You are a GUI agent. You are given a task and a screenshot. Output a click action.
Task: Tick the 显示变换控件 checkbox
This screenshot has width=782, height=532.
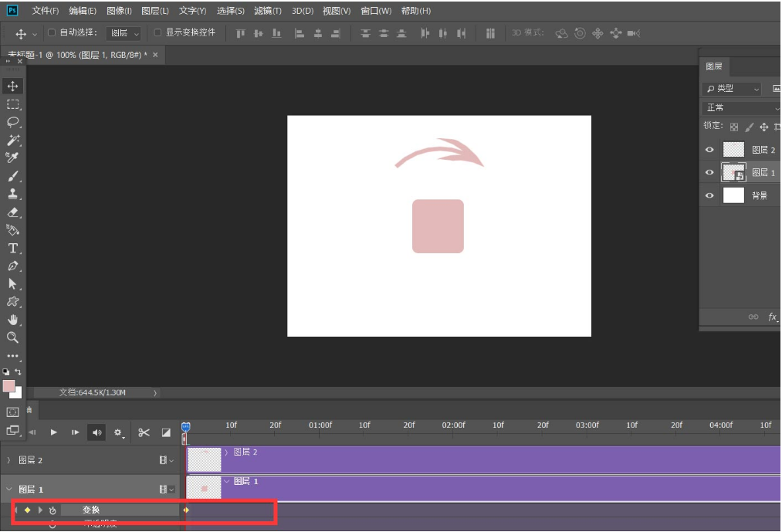158,33
